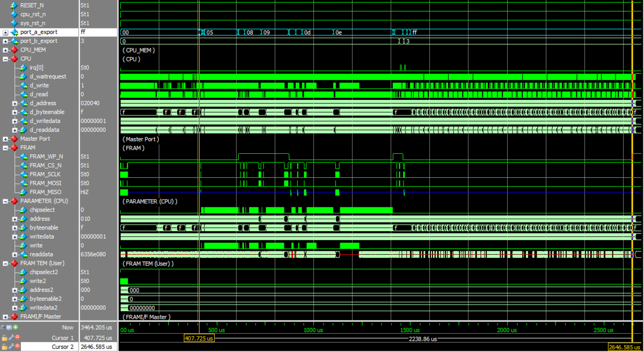Click the red group icon for CPU_MEM
Viewport: 644px width, 352px height.
point(14,50)
